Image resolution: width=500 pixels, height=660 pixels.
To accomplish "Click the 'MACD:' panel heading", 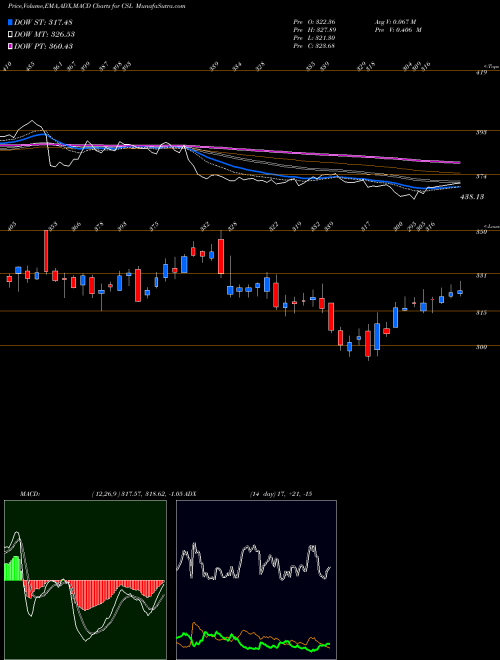I will click(x=29, y=493).
